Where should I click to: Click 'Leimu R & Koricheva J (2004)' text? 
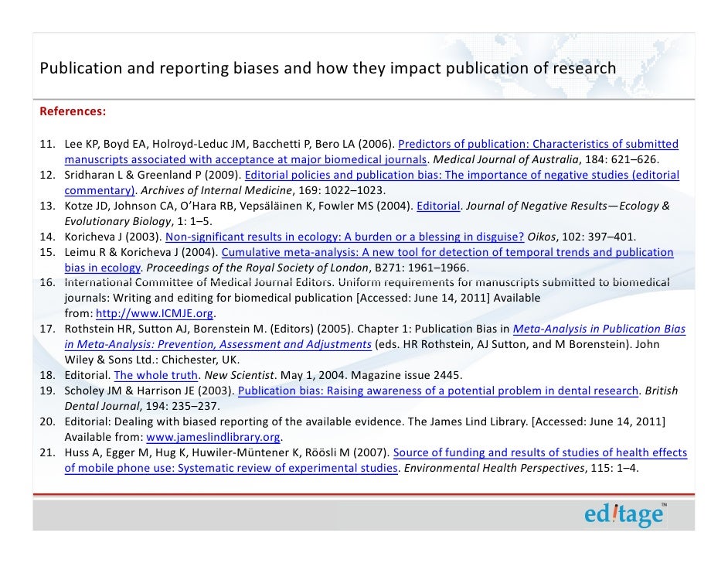click(141, 252)
